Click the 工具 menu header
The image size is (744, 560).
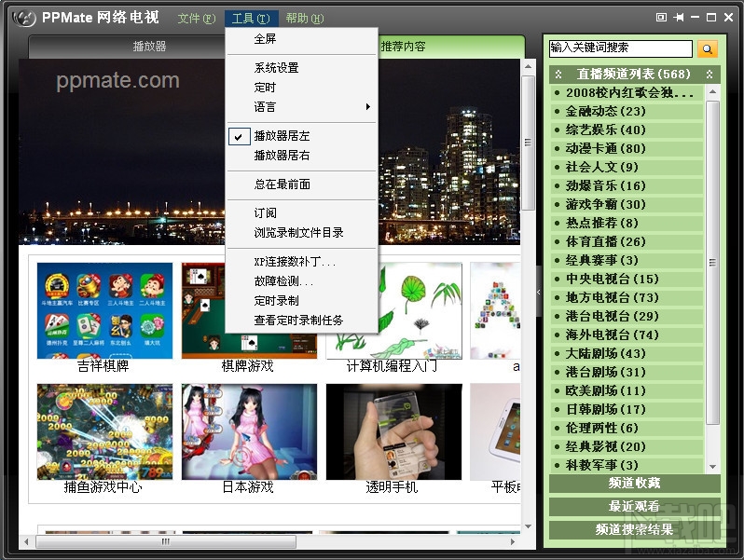pos(251,19)
